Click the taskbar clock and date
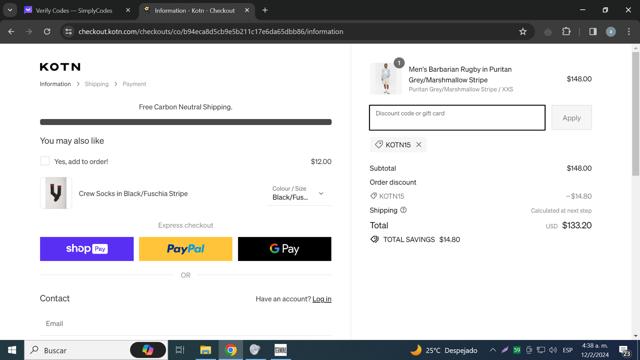 [595, 350]
